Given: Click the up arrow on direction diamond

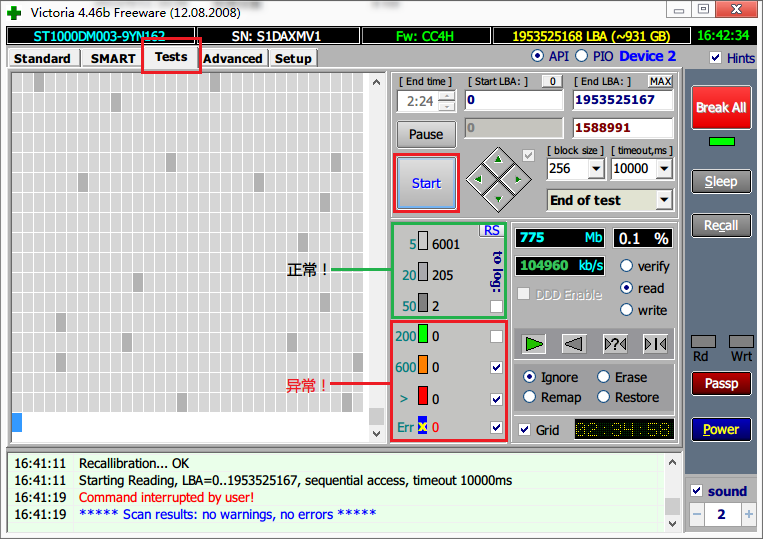Looking at the screenshot, I should point(498,160).
